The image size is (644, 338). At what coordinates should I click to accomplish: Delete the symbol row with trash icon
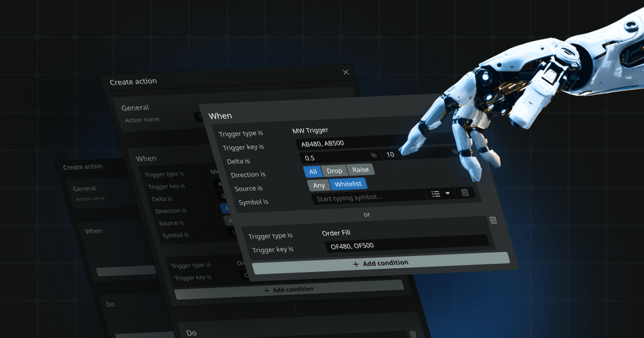click(465, 192)
